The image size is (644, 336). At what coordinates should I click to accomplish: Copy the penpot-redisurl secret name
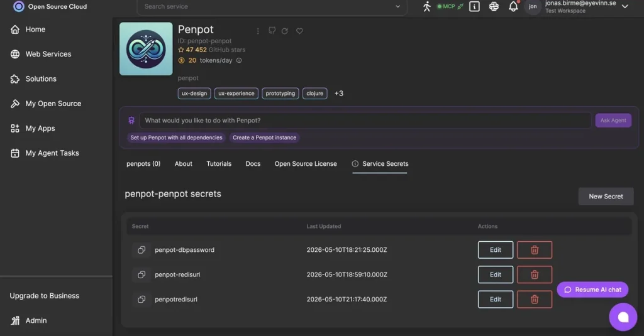click(x=142, y=275)
